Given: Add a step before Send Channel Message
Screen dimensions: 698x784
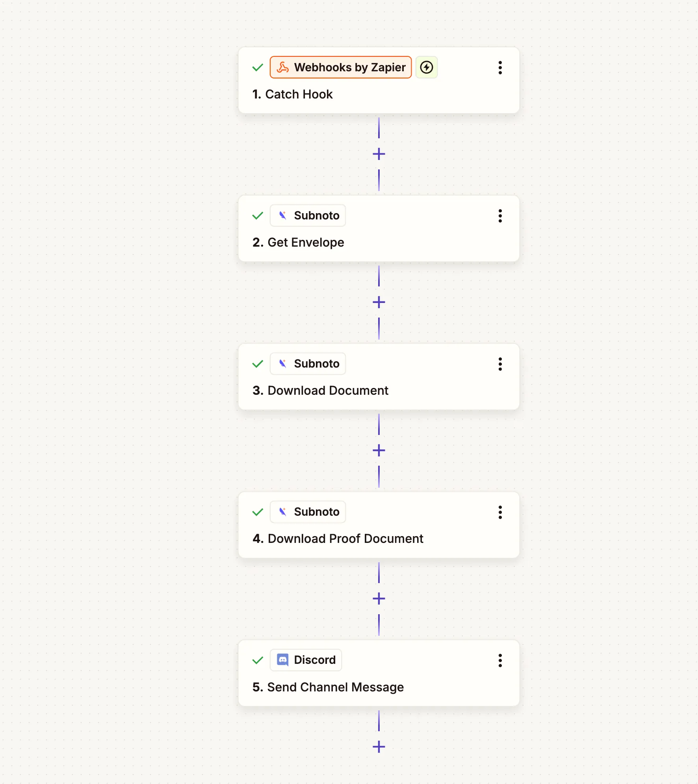Looking at the screenshot, I should pos(378,598).
